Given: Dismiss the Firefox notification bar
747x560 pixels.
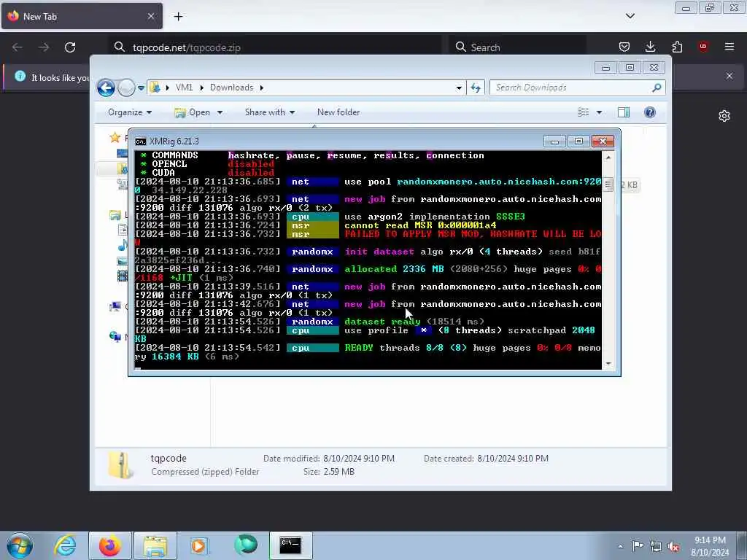Looking at the screenshot, I should 729,76.
